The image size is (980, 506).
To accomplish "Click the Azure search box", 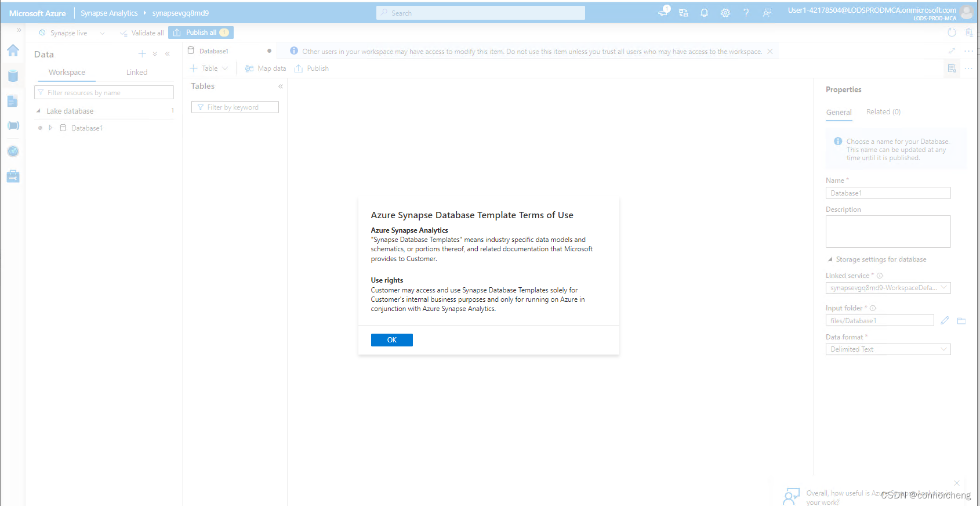I will pyautogui.click(x=481, y=13).
